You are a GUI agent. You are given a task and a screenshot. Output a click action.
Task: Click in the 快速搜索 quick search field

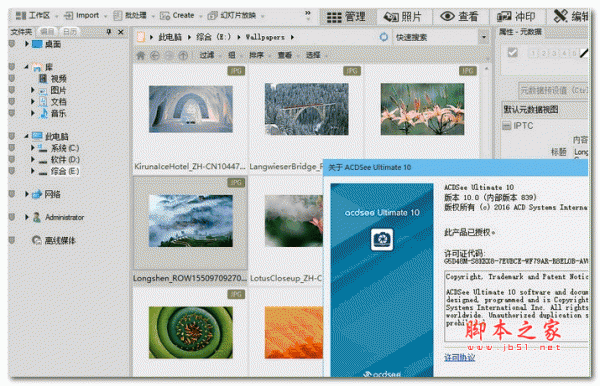point(436,37)
